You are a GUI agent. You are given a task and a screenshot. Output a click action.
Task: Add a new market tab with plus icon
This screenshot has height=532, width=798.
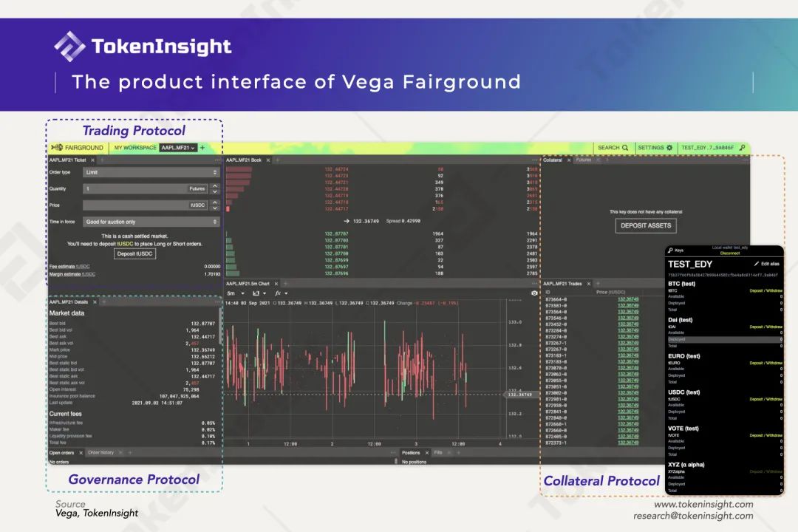[x=202, y=148]
